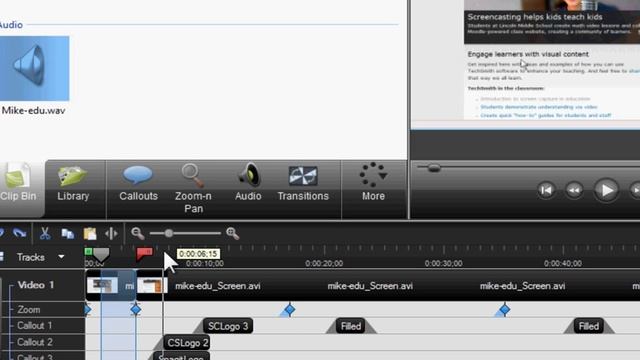Click the zoom keyframe diamond near 0:00:17
This screenshot has width=640, height=360.
click(289, 310)
